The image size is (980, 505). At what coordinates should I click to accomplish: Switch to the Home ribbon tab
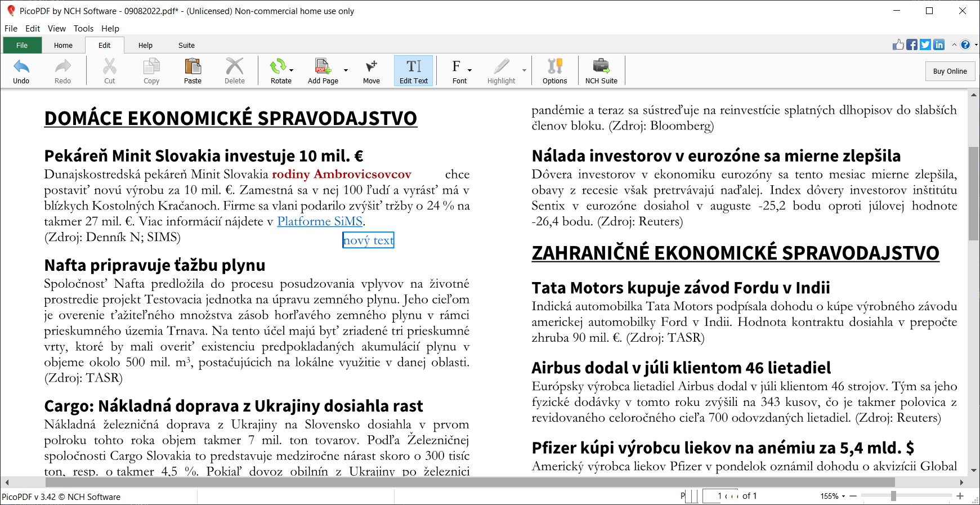[63, 46]
